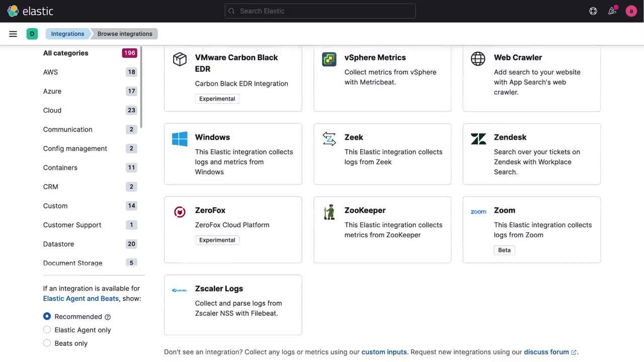Image resolution: width=644 pixels, height=362 pixels.
Task: Filter by the Communication category
Action: (68, 129)
